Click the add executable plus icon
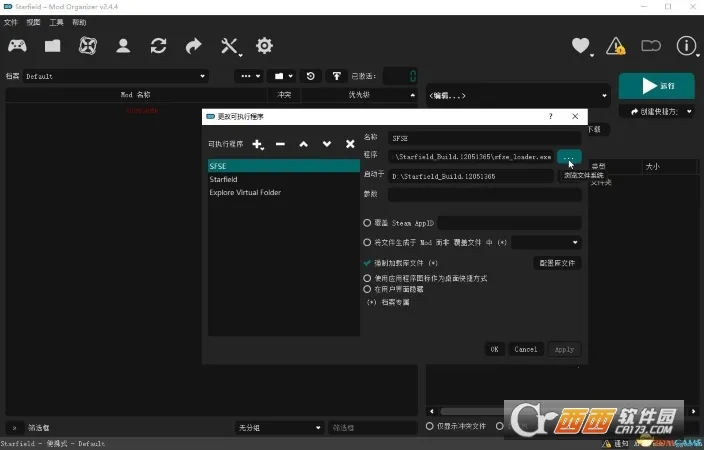This screenshot has width=704, height=450. [257, 145]
